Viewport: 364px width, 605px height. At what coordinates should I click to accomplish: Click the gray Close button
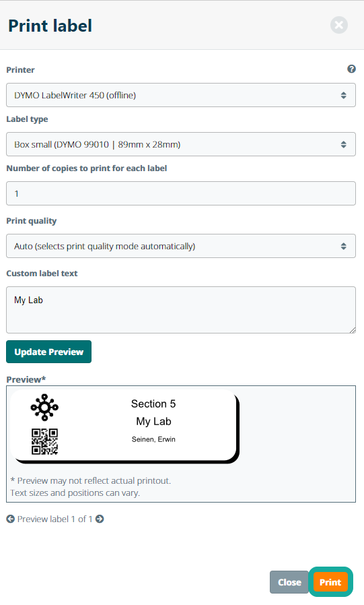[x=289, y=582]
